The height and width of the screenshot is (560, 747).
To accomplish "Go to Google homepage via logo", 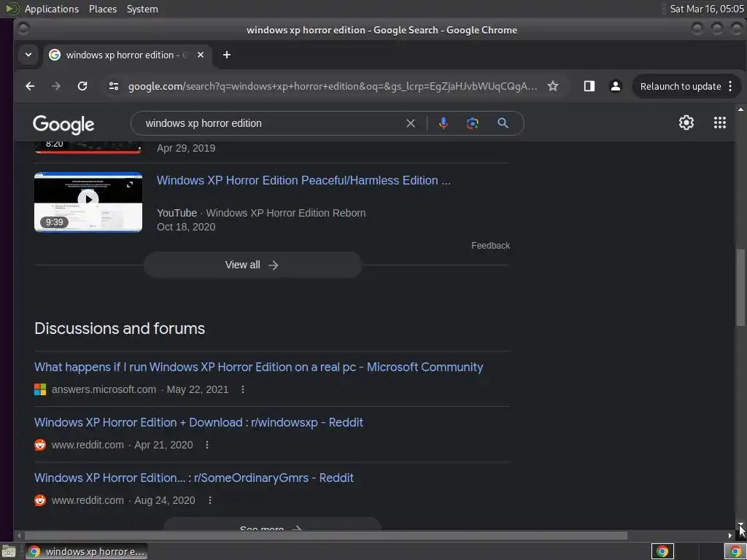I will [63, 125].
